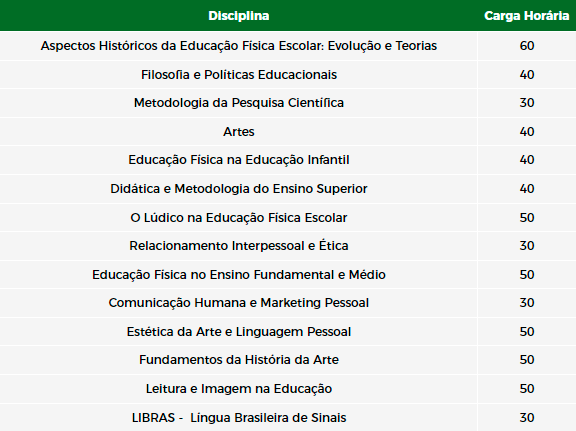This screenshot has width=576, height=431.
Task: Click the 60 hours value for Aspectos Históricos
Action: point(527,46)
